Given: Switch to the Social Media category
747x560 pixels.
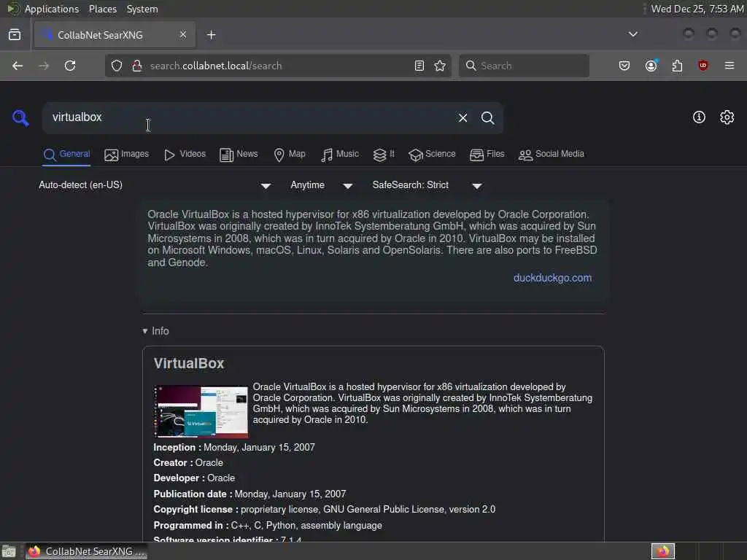Looking at the screenshot, I should pyautogui.click(x=551, y=155).
